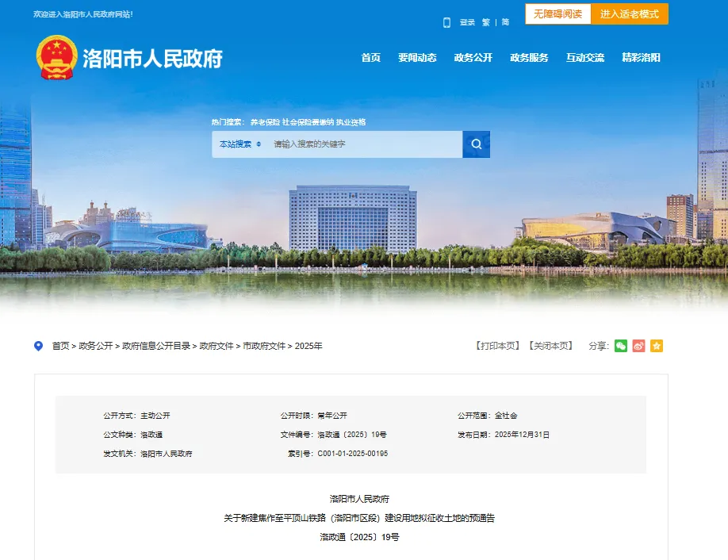Open the 精彩洛阳 navigation menu item
This screenshot has height=560, width=728.
point(641,58)
